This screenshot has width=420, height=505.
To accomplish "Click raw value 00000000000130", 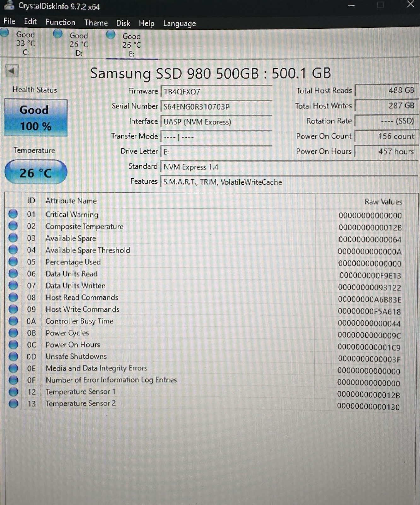I will point(368,407).
